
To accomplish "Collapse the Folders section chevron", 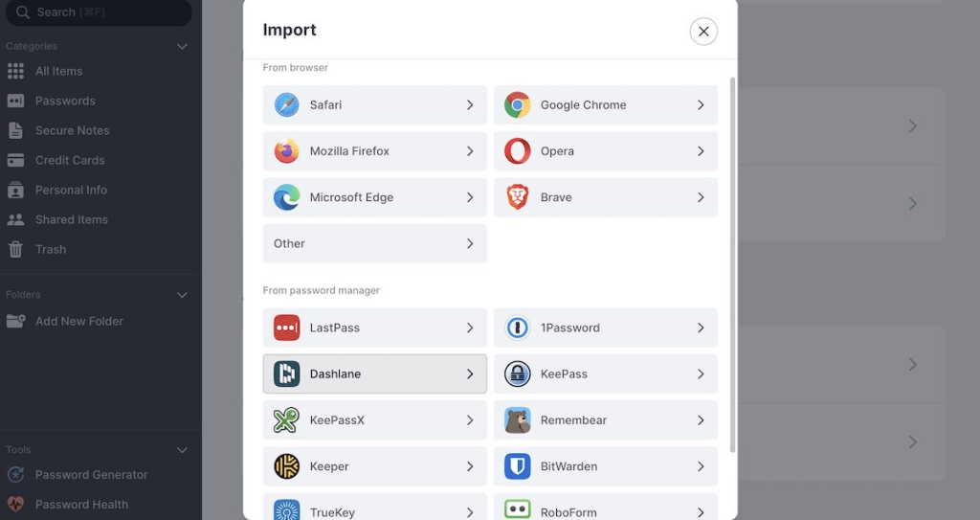I will pyautogui.click(x=183, y=295).
